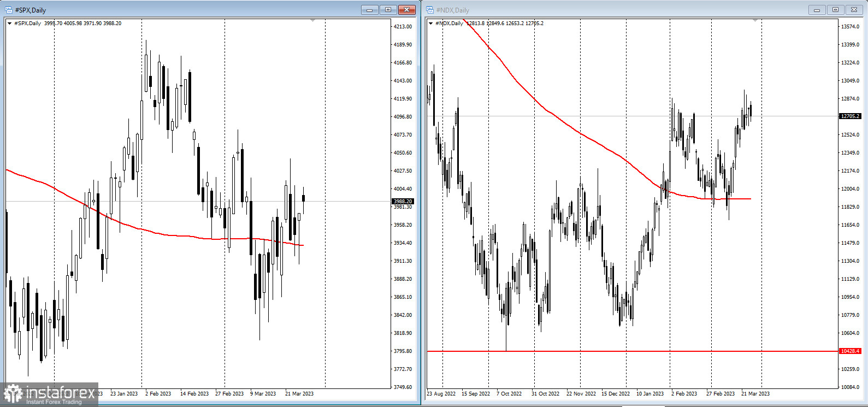Click the 10 Jan 2023 date label

tap(650, 394)
